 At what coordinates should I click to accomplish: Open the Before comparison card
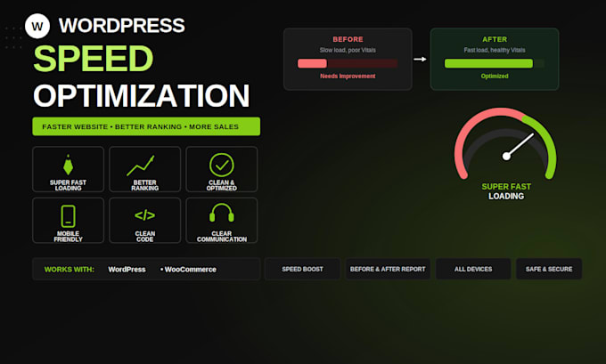348,59
